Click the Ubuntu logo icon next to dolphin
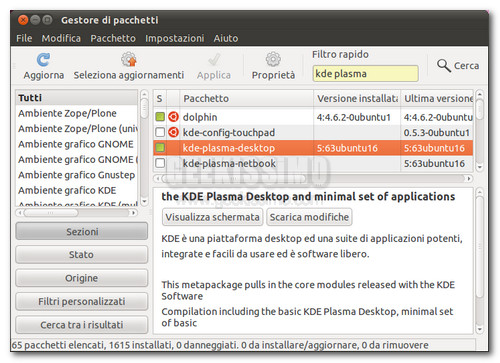500x363 pixels. tap(173, 117)
